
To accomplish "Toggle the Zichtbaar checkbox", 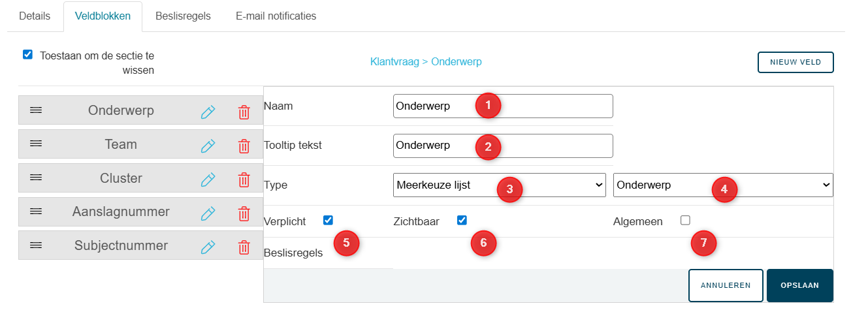I will tap(462, 221).
